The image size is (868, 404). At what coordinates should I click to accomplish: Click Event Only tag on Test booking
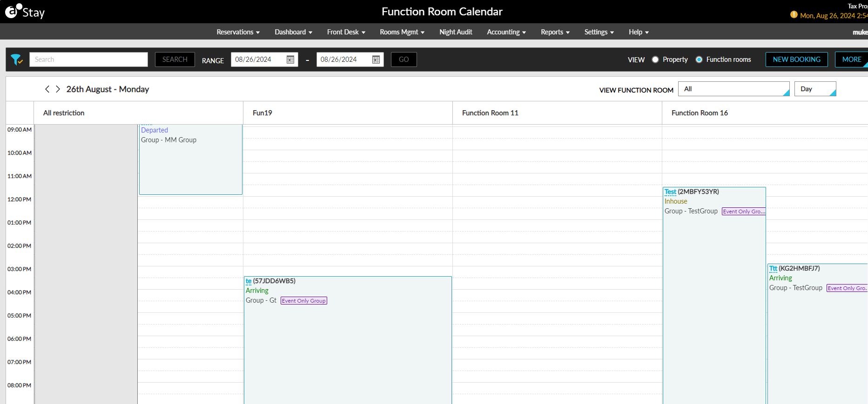744,212
